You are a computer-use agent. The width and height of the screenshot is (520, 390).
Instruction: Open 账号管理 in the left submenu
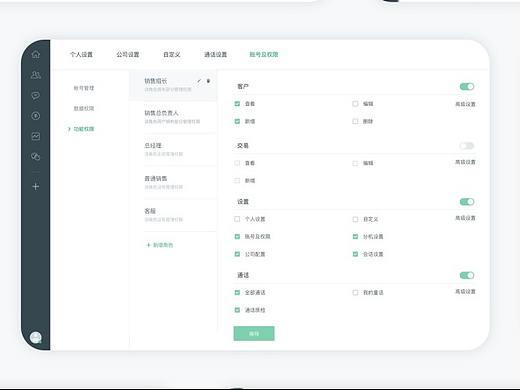[84, 88]
